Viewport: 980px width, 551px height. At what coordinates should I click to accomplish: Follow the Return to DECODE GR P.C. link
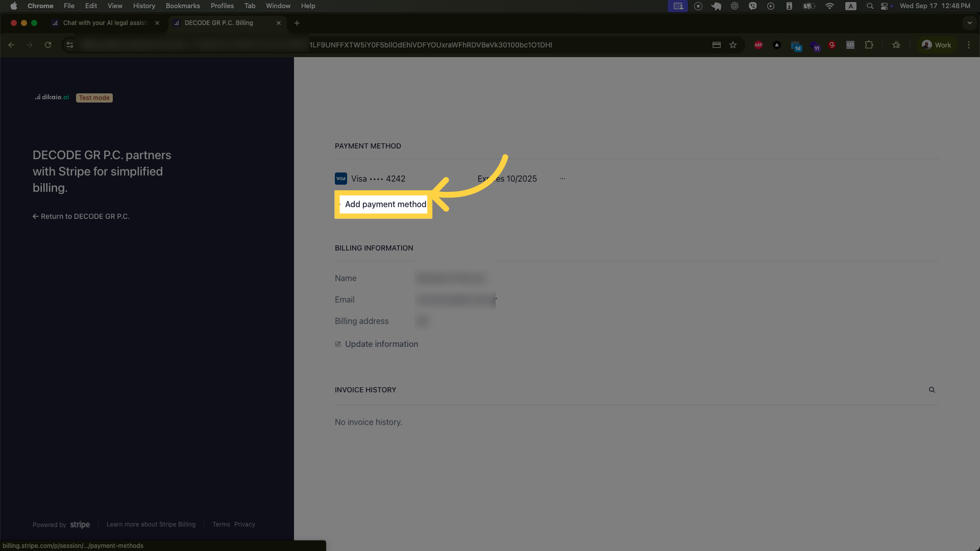pos(81,216)
